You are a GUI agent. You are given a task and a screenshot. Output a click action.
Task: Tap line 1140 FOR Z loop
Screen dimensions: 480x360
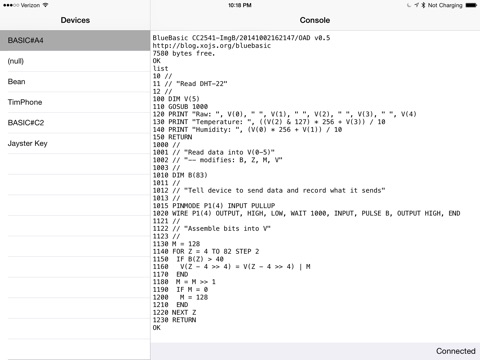(x=206, y=251)
